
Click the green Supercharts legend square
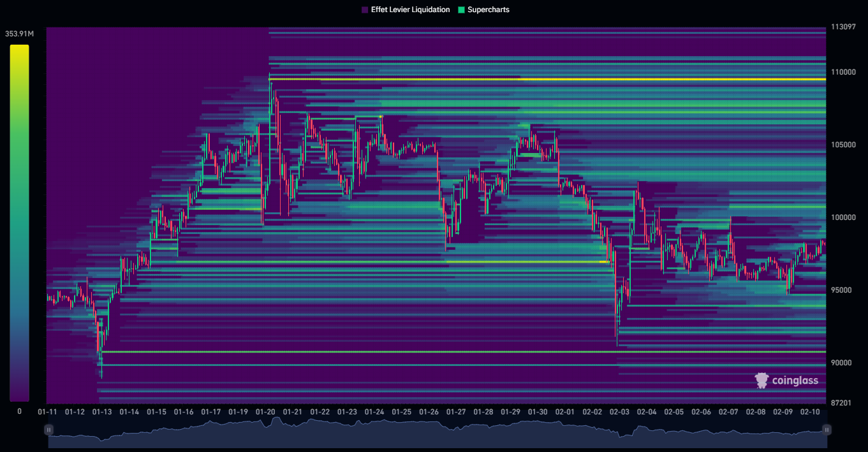pos(462,10)
